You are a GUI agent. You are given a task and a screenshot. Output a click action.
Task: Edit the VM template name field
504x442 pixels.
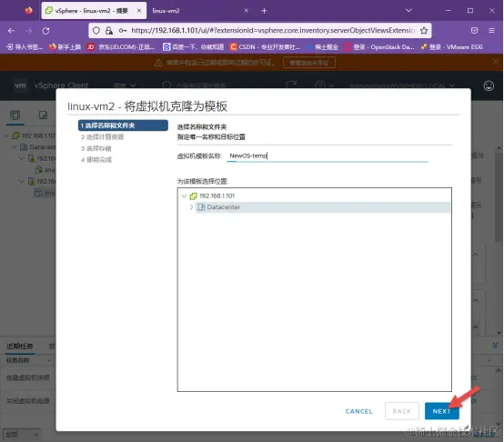pos(328,156)
